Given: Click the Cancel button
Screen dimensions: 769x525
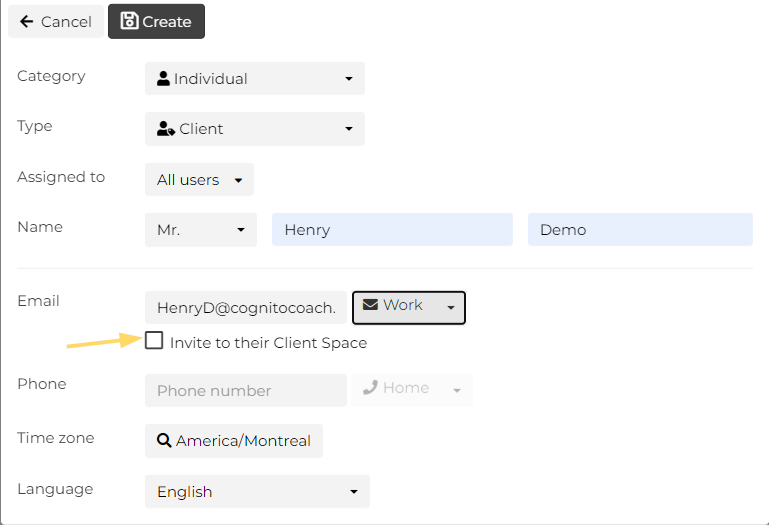Looking at the screenshot, I should pos(55,22).
